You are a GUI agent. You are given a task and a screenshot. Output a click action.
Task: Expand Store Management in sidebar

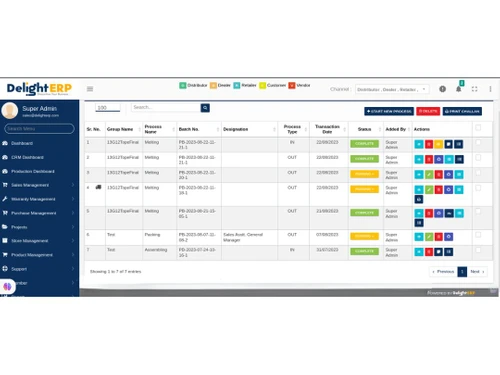(39, 241)
